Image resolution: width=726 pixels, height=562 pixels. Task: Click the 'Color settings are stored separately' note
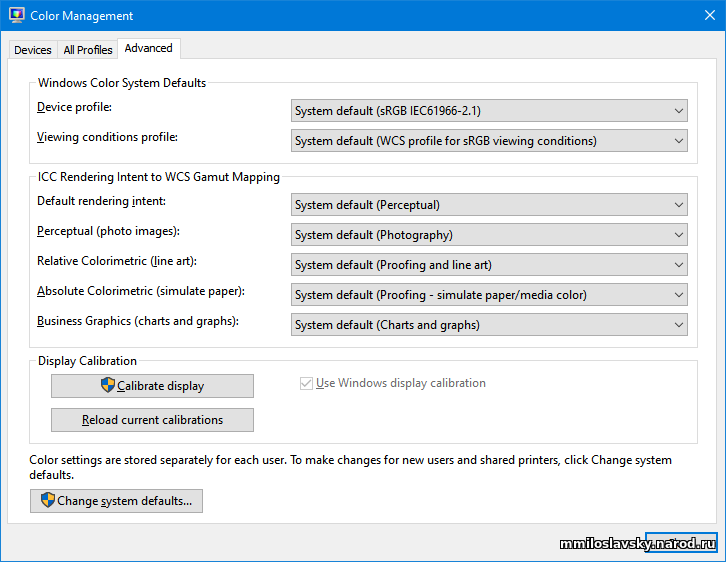point(350,467)
